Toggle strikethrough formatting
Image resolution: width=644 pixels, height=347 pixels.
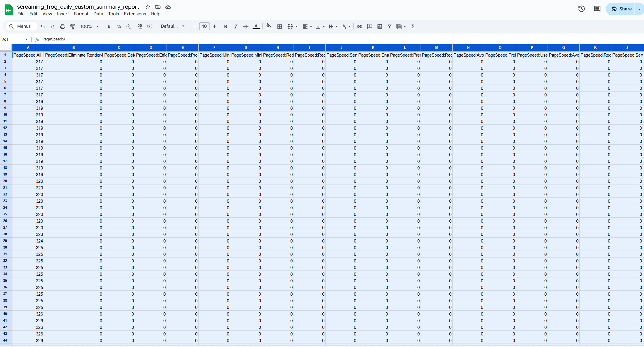(246, 27)
